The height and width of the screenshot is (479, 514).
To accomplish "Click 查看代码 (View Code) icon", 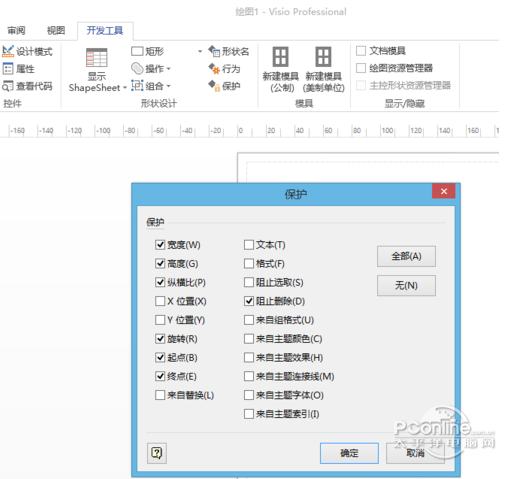I will [x=8, y=86].
